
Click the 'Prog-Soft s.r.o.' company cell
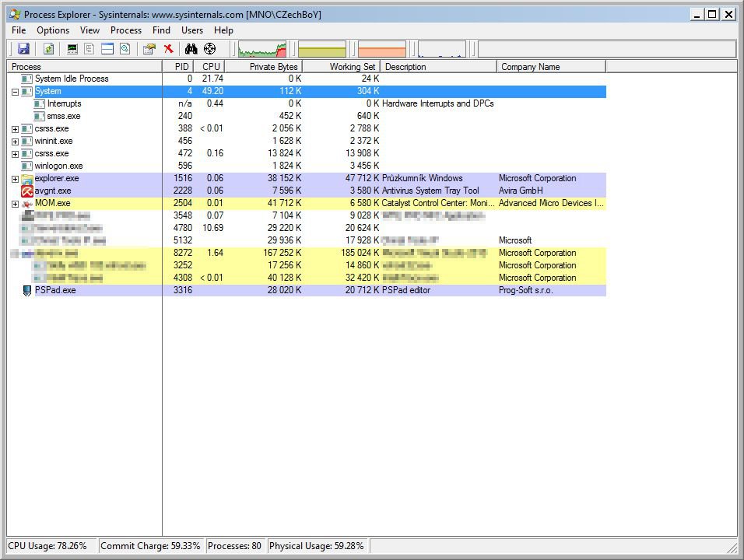pyautogui.click(x=526, y=290)
